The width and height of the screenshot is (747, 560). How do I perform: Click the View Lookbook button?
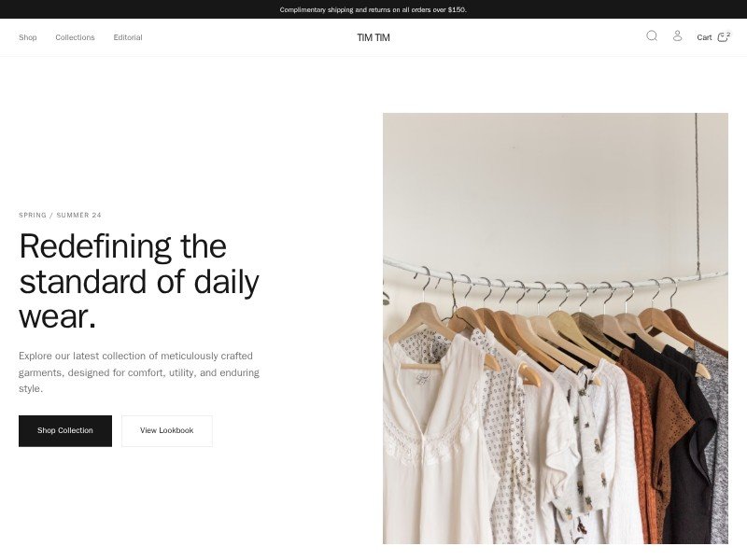(167, 431)
